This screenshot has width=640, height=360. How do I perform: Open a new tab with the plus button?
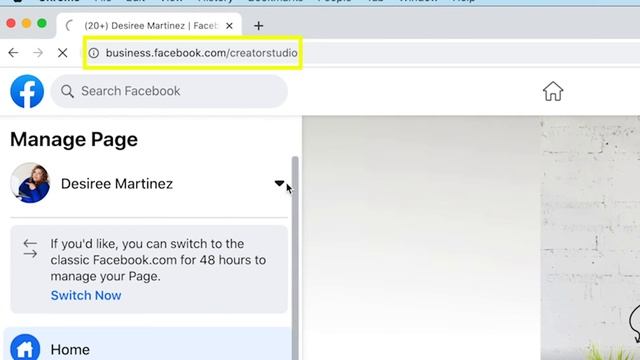(258, 26)
